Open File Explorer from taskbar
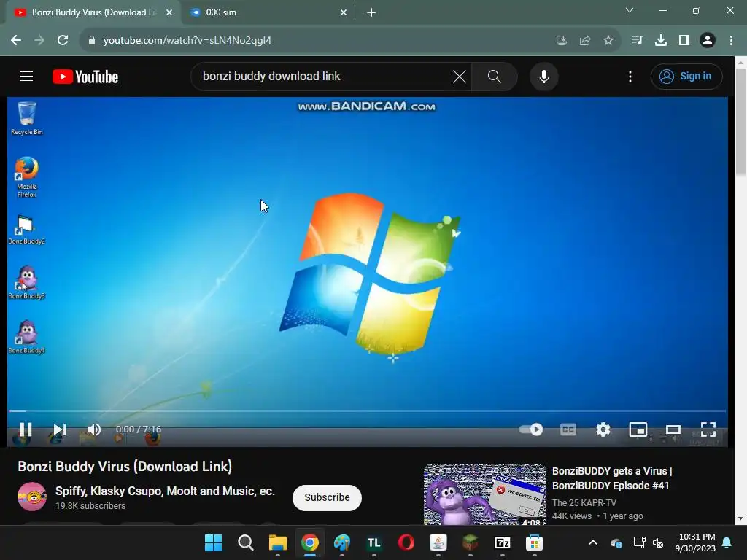 coord(278,542)
